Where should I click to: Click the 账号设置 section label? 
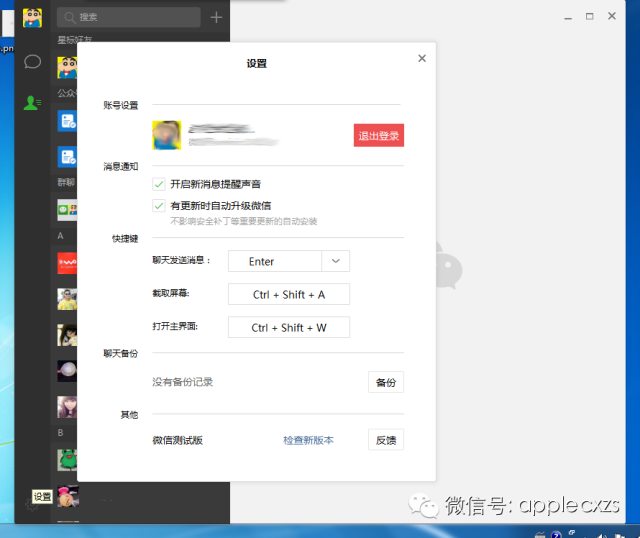tap(120, 105)
